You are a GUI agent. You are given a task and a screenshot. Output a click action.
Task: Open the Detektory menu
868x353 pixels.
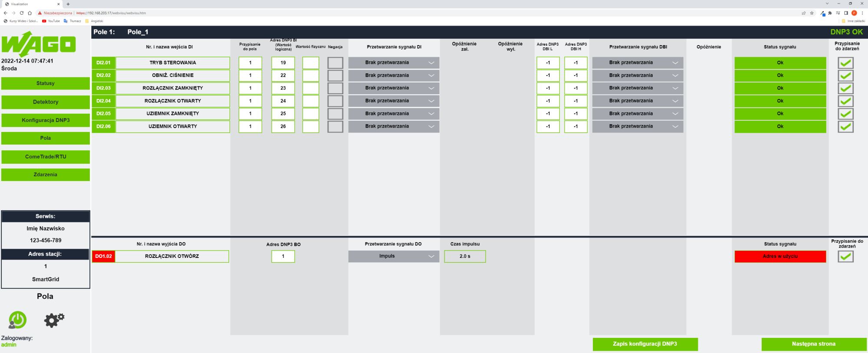pos(46,102)
